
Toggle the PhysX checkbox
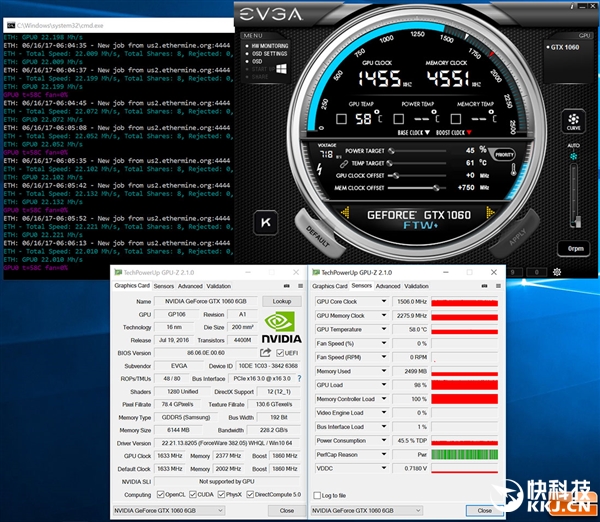pos(221,494)
